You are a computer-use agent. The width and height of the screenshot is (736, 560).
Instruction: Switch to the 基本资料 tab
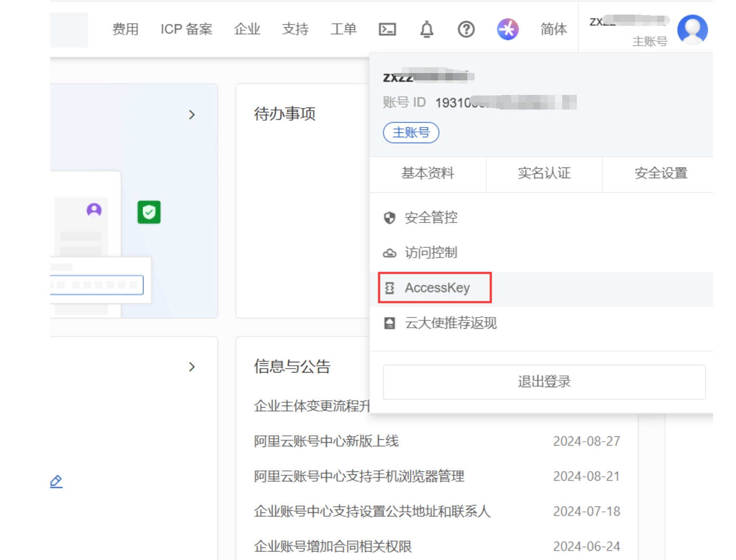[x=428, y=173]
